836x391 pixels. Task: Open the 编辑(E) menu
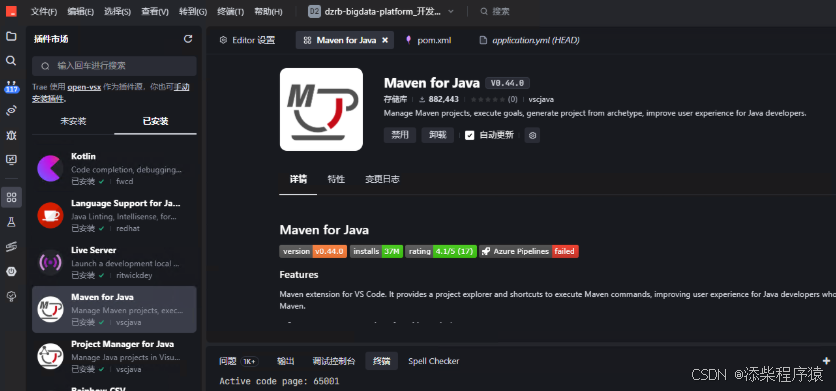point(81,11)
